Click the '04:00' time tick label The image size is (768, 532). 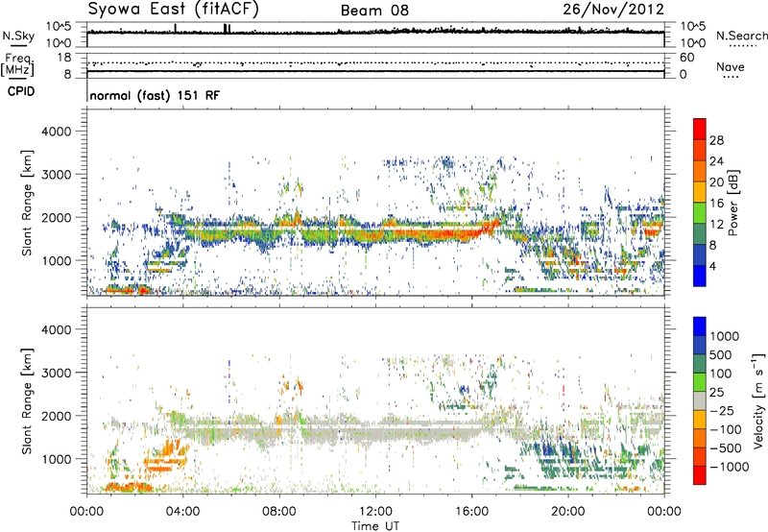(182, 512)
